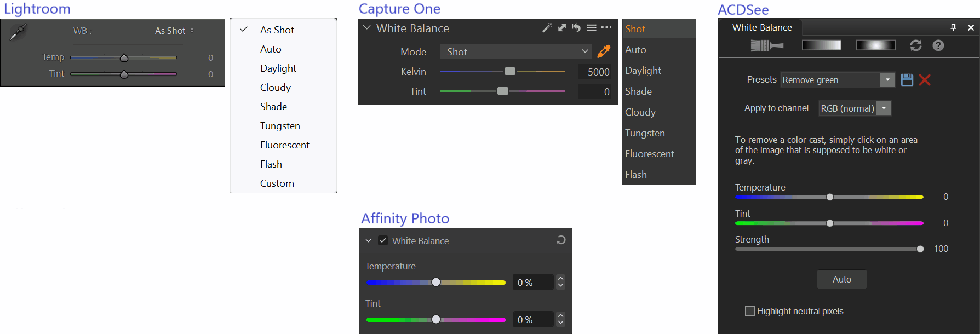Viewport: 980px width, 334px height.
Task: Choose Daylight in Lightroom's WB preset list
Action: (x=278, y=68)
